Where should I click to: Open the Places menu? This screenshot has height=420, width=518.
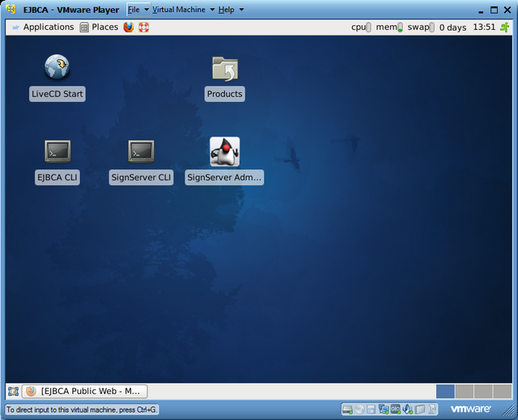pyautogui.click(x=104, y=27)
